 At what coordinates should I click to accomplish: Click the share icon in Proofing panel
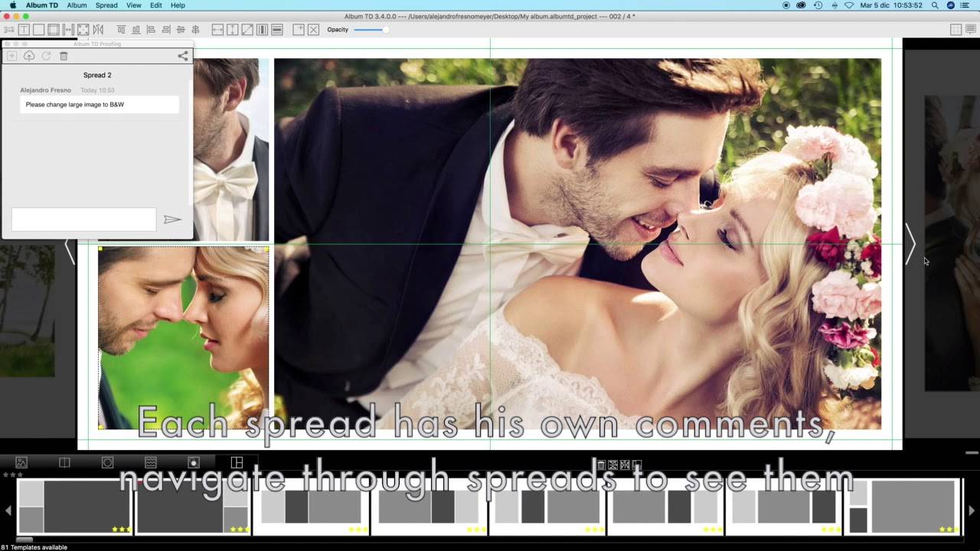(x=182, y=56)
